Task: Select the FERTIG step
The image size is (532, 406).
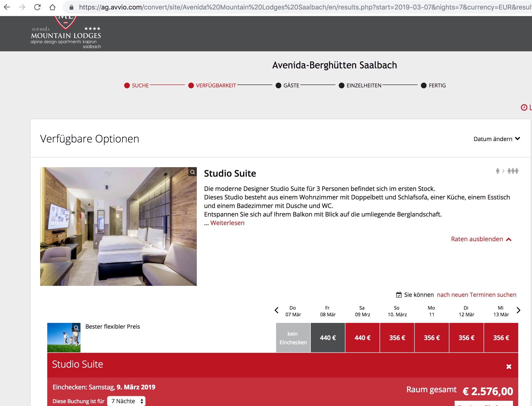Action: [x=433, y=85]
